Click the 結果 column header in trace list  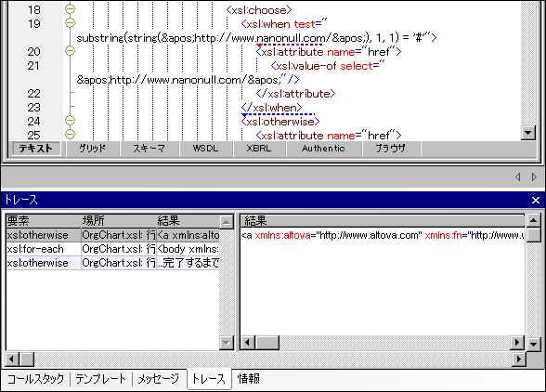[188, 221]
